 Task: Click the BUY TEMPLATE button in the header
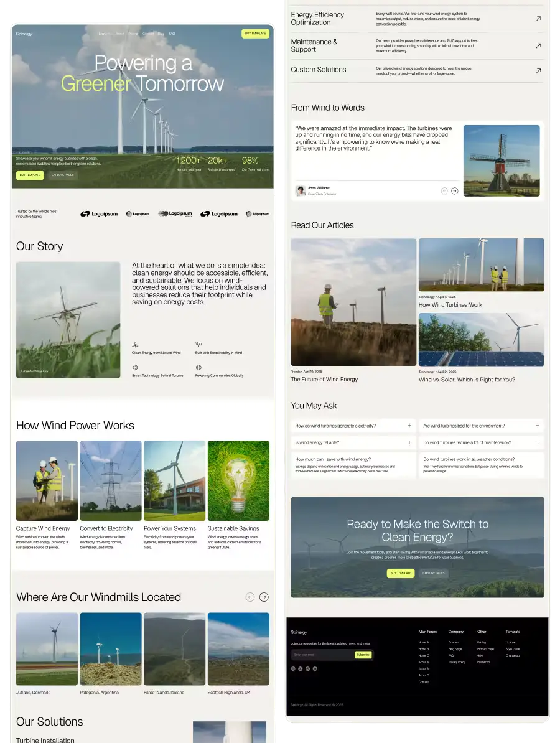pyautogui.click(x=255, y=34)
